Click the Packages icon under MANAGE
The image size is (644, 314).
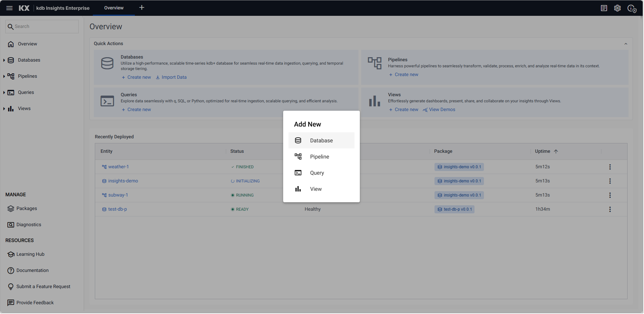click(10, 208)
